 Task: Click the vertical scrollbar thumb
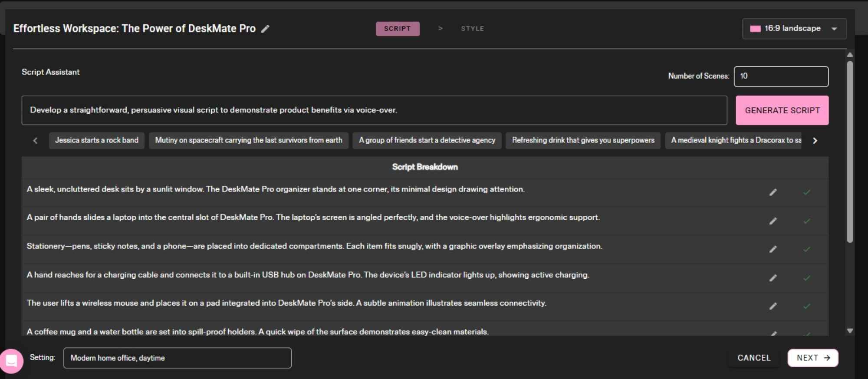(850, 152)
